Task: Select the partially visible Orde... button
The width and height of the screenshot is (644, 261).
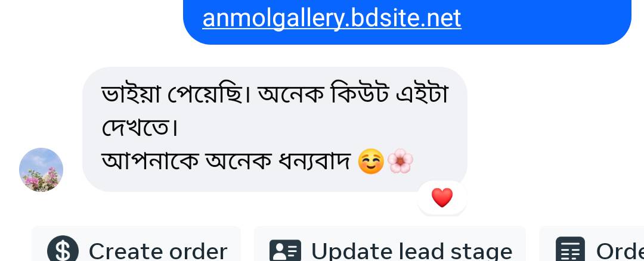Action: [592, 244]
